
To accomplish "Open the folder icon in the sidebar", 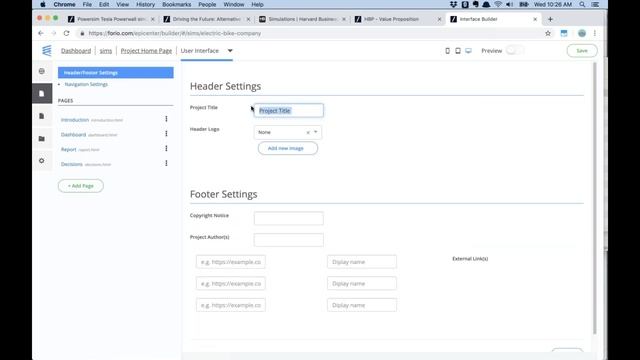I will pos(42,139).
